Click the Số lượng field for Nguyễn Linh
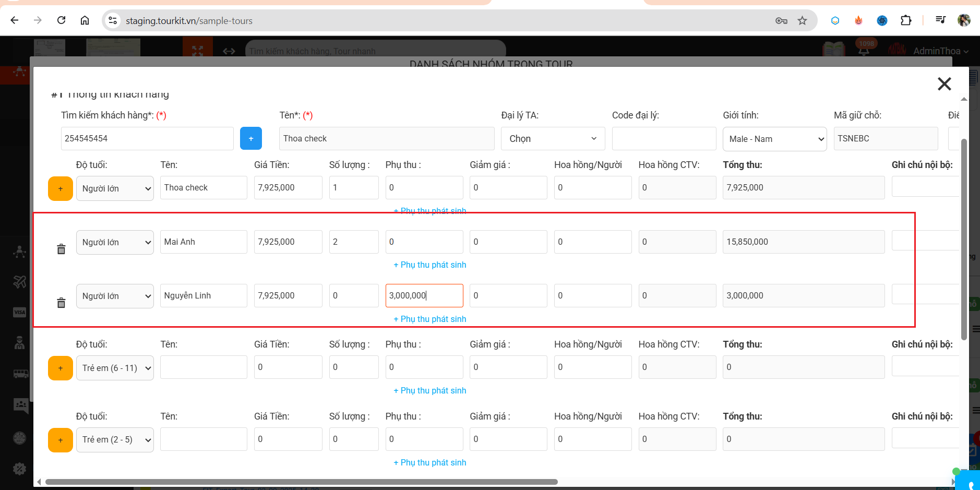The image size is (980, 490). coord(353,295)
